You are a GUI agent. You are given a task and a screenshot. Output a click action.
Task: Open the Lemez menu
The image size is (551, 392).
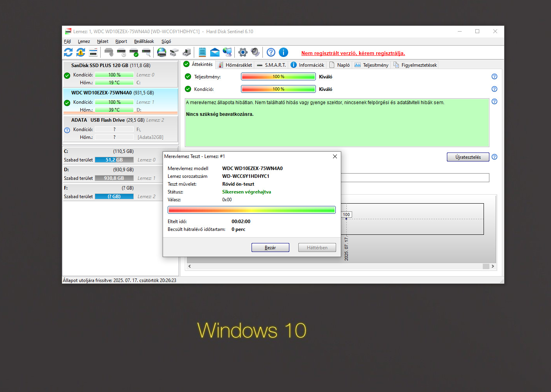(84, 41)
